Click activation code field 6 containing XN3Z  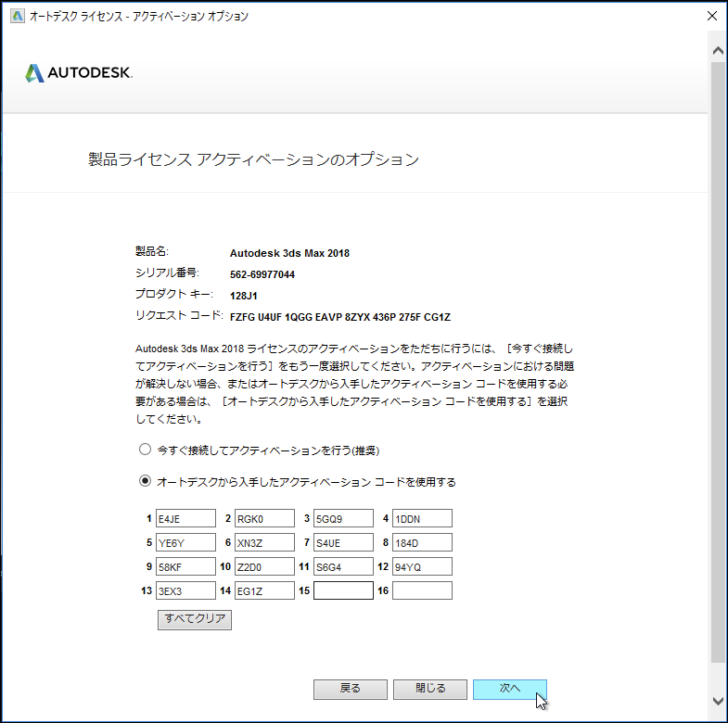tap(264, 542)
